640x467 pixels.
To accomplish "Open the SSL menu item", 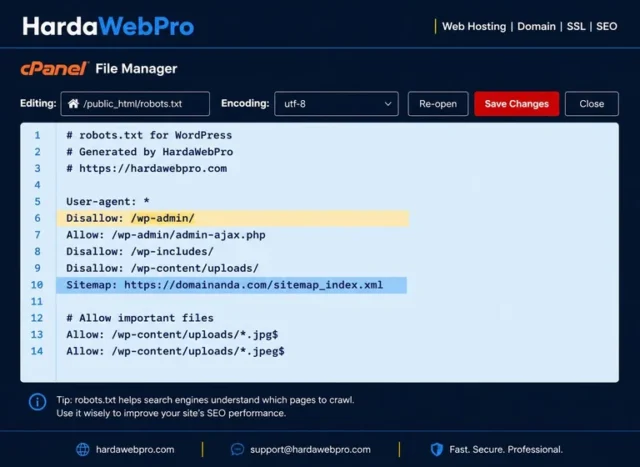I will point(576,27).
